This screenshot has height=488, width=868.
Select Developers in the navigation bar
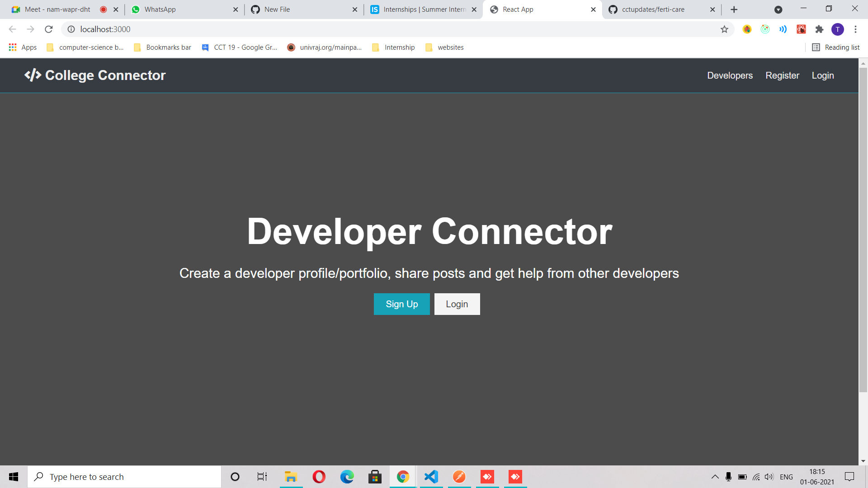coord(730,75)
